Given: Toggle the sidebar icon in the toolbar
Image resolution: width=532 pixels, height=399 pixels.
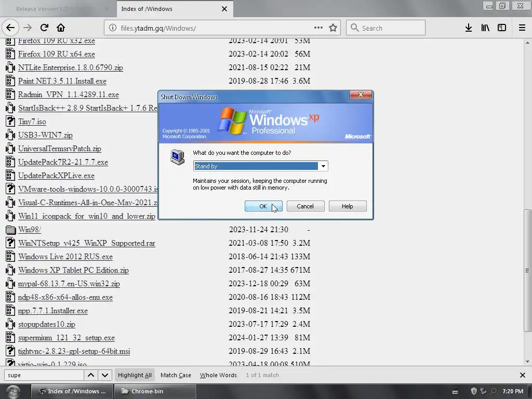Looking at the screenshot, I should (502, 28).
